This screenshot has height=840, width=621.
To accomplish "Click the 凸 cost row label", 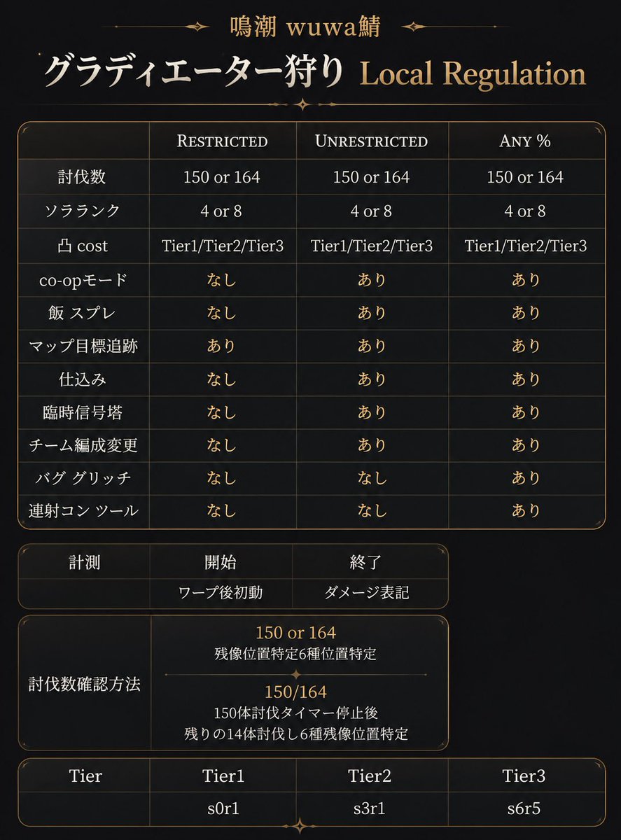I will (83, 246).
